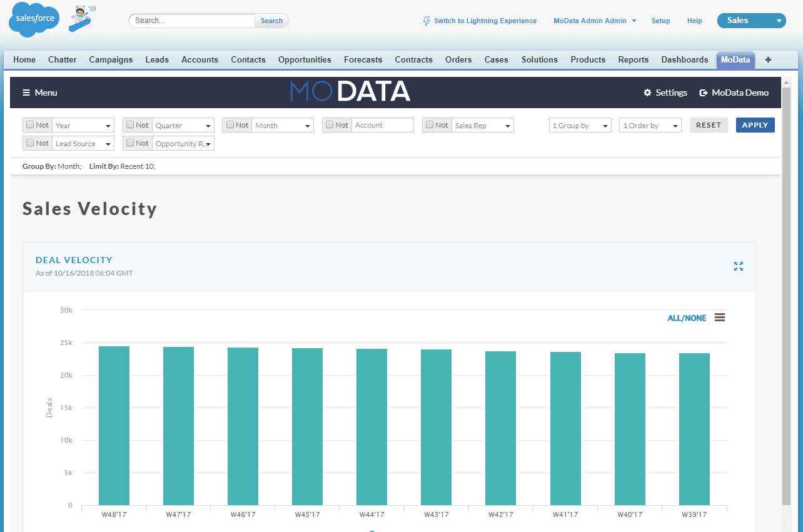Click the W48'17 teal bar

pos(114,426)
